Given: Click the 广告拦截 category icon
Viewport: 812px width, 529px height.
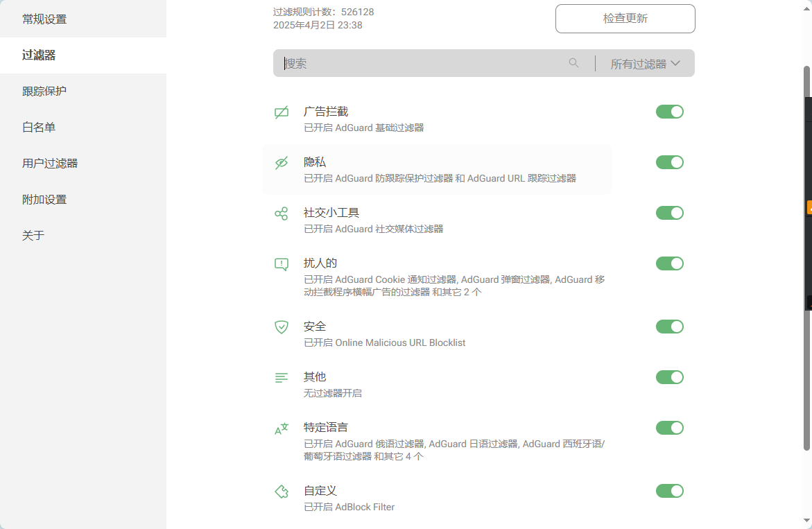Looking at the screenshot, I should pos(282,112).
